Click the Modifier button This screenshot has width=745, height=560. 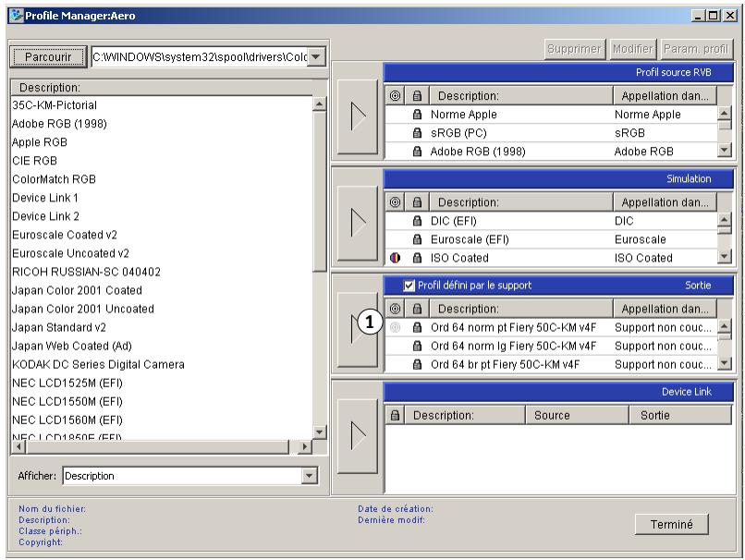coord(632,49)
